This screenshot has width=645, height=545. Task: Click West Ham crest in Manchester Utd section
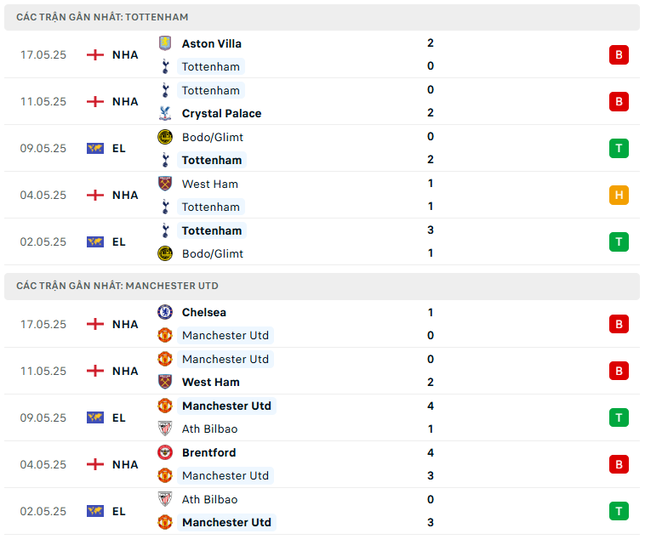165,382
